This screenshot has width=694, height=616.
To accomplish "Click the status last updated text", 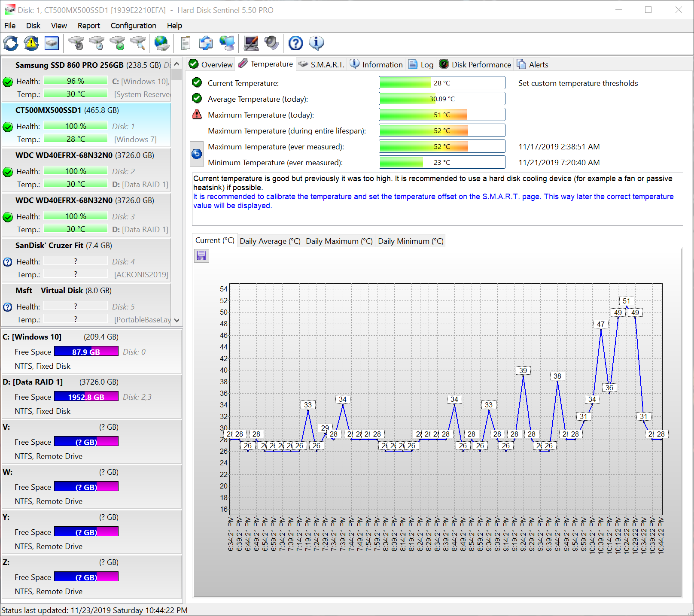I will pyautogui.click(x=94, y=610).
